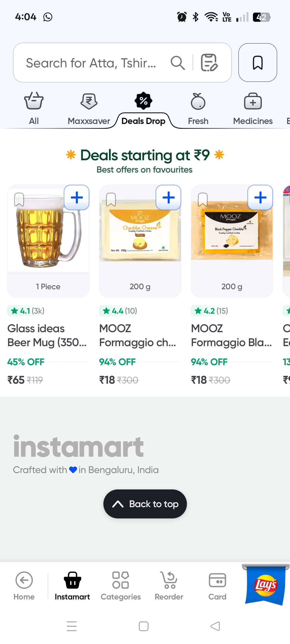Open the Reorder section
The height and width of the screenshot is (644, 290).
(169, 586)
